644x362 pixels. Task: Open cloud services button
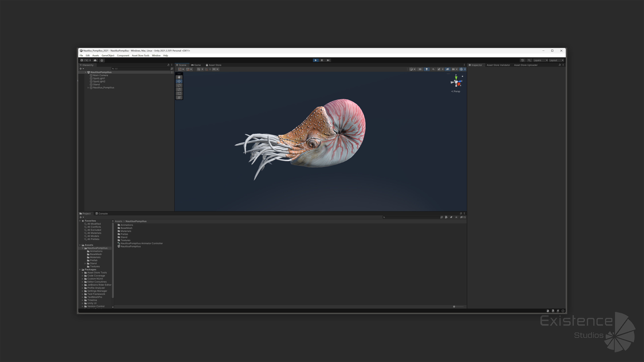[95, 60]
